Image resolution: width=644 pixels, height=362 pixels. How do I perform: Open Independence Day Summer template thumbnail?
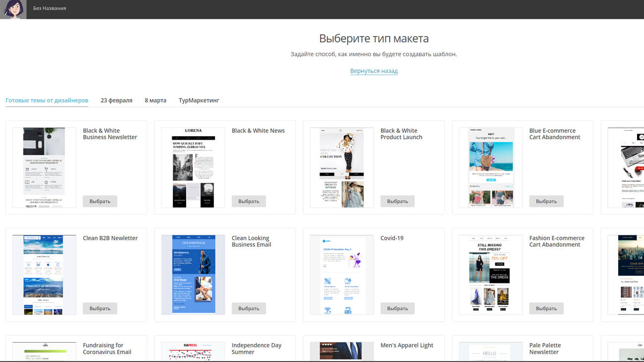click(x=193, y=351)
